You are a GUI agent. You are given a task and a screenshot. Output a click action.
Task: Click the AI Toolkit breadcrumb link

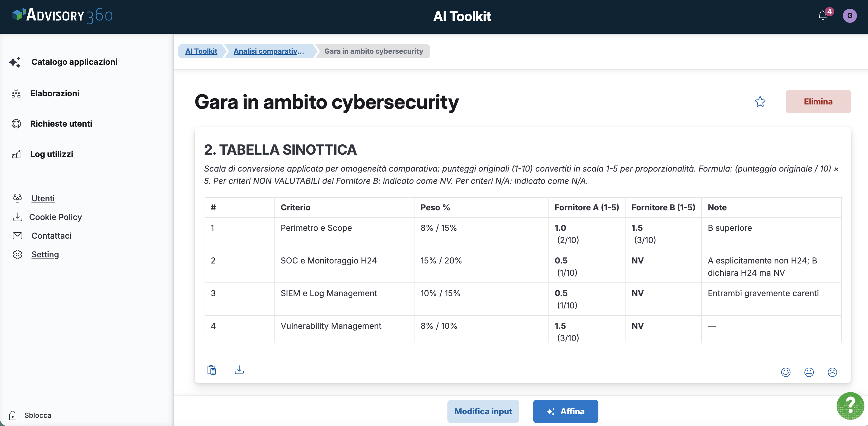click(201, 51)
